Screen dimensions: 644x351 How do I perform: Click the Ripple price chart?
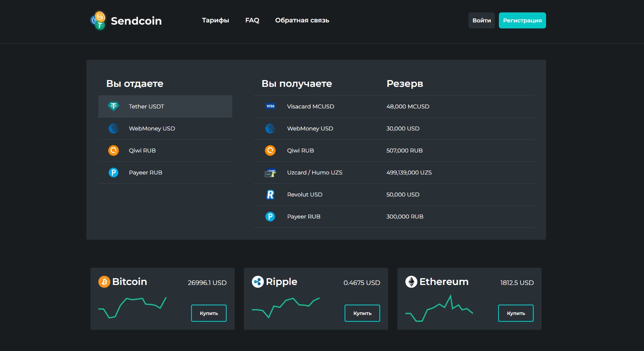pyautogui.click(x=285, y=308)
